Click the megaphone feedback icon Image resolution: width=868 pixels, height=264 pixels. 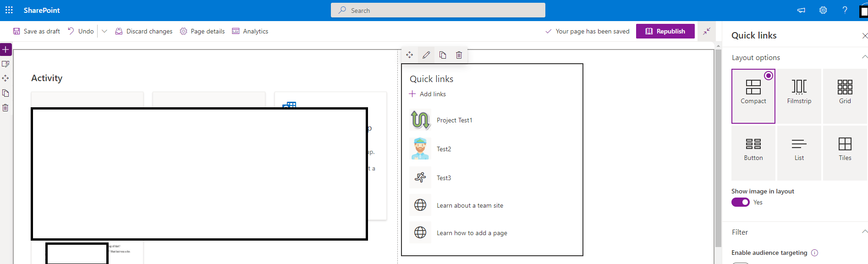[x=801, y=10]
